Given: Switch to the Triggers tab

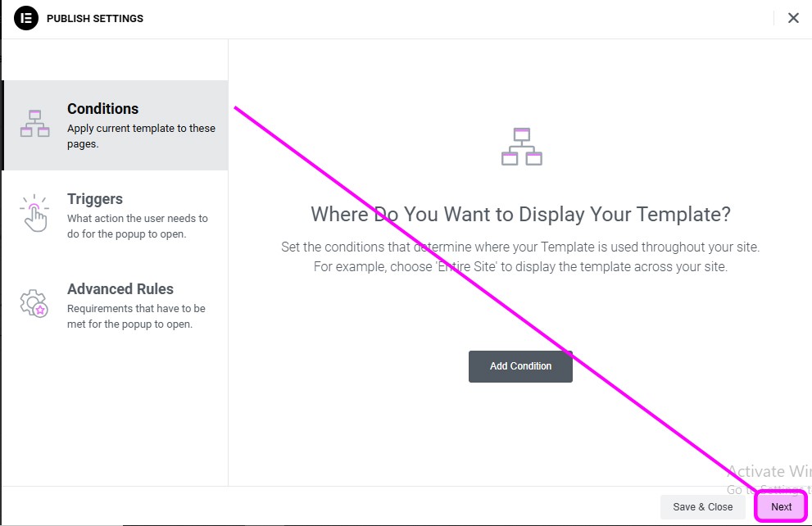Looking at the screenshot, I should 116,215.
